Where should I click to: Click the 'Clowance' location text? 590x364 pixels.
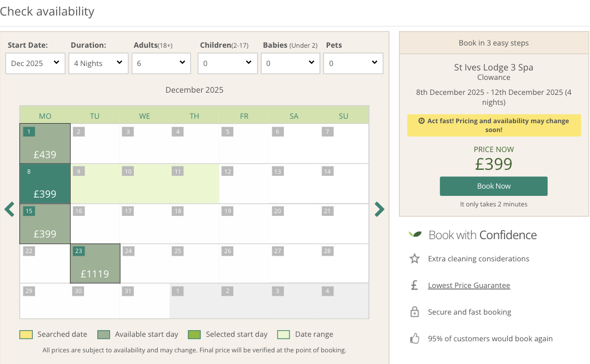493,77
